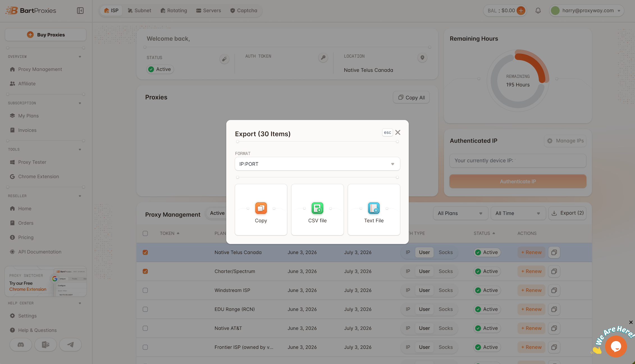Viewport: 635px width, 364px height.
Task: Add balance with the orange plus icon
Action: pos(521,11)
